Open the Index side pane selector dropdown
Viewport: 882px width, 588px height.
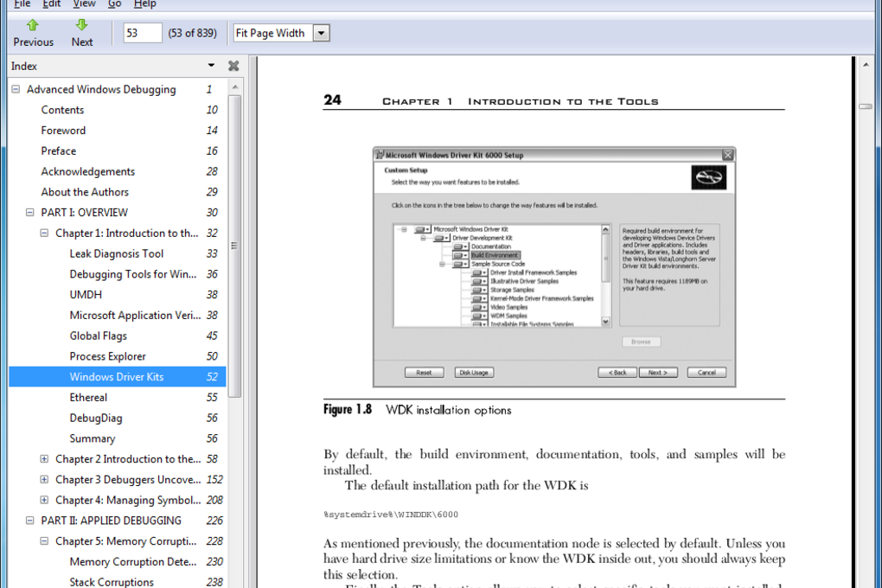pos(211,65)
